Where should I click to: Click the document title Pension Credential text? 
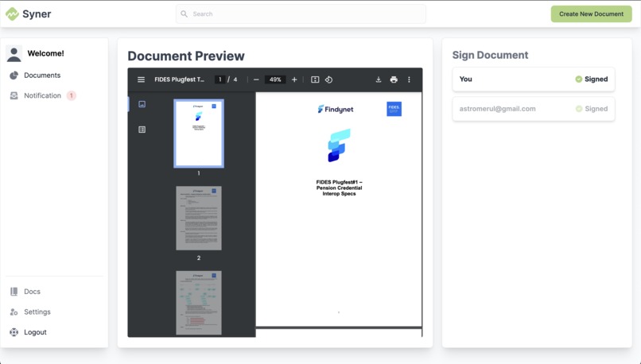pos(339,188)
